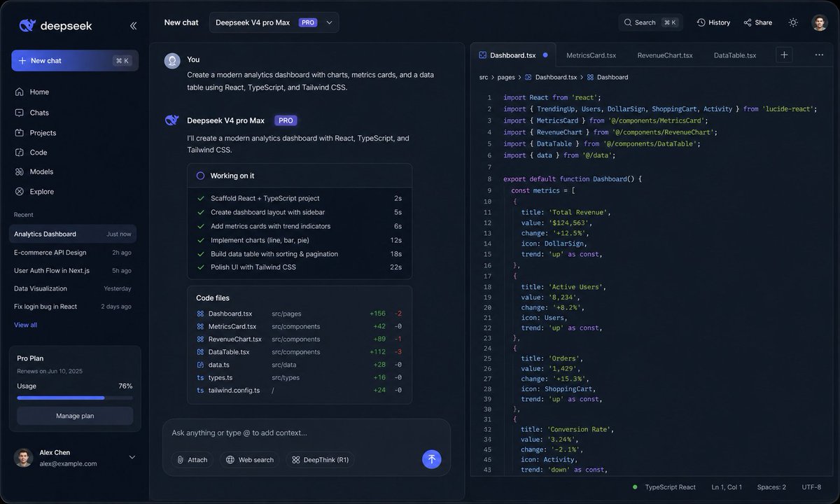Click View all recent chats link
Screen dimensions: 840x504
pos(25,325)
